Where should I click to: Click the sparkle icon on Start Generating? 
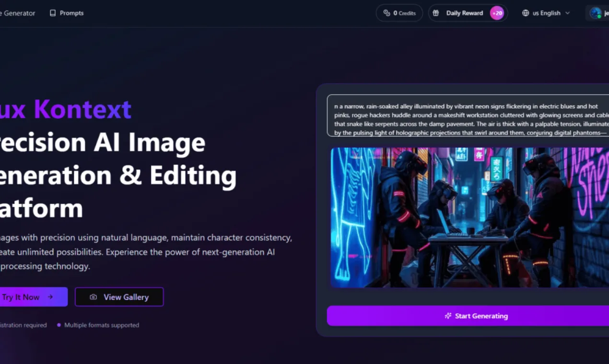tap(448, 316)
